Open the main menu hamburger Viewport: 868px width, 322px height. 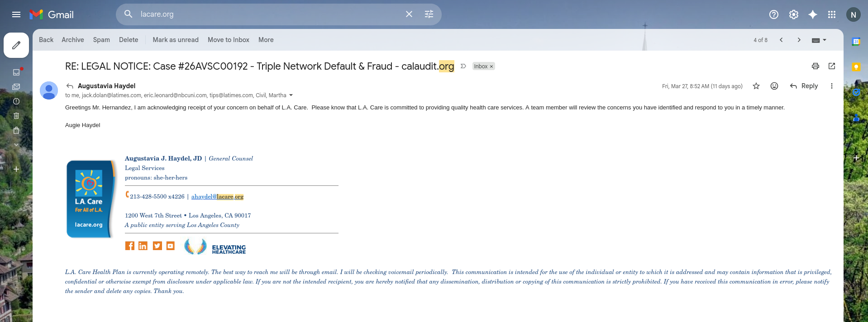(16, 14)
